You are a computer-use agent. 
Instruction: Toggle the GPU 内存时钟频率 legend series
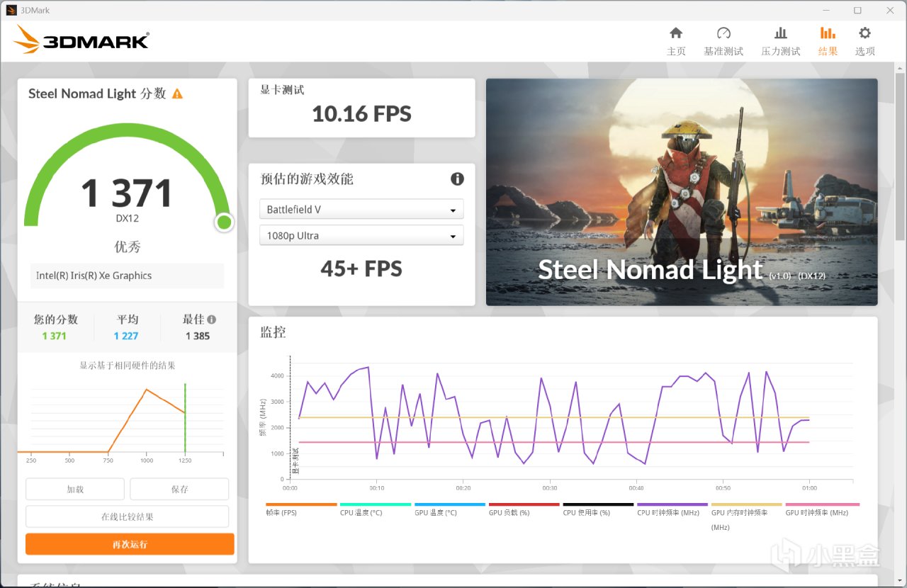pos(746,516)
